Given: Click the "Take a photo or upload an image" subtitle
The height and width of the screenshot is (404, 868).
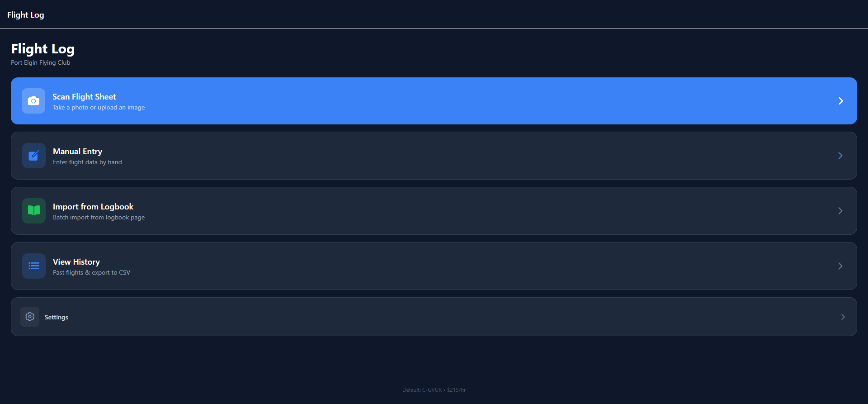Looking at the screenshot, I should [x=99, y=108].
